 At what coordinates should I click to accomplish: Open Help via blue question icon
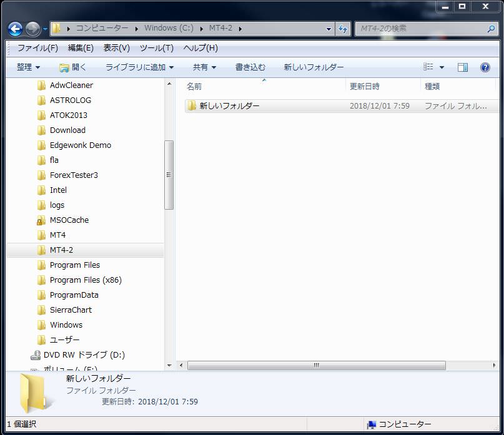[485, 67]
